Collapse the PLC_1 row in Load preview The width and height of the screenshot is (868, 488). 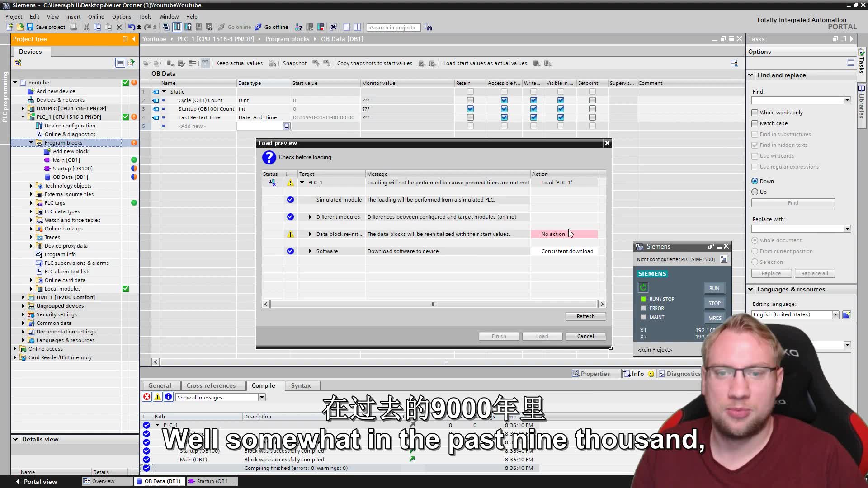click(x=302, y=183)
